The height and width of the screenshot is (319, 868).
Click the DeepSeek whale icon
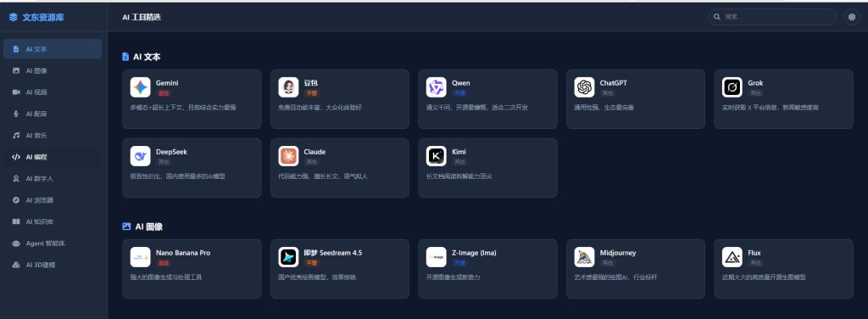click(141, 156)
